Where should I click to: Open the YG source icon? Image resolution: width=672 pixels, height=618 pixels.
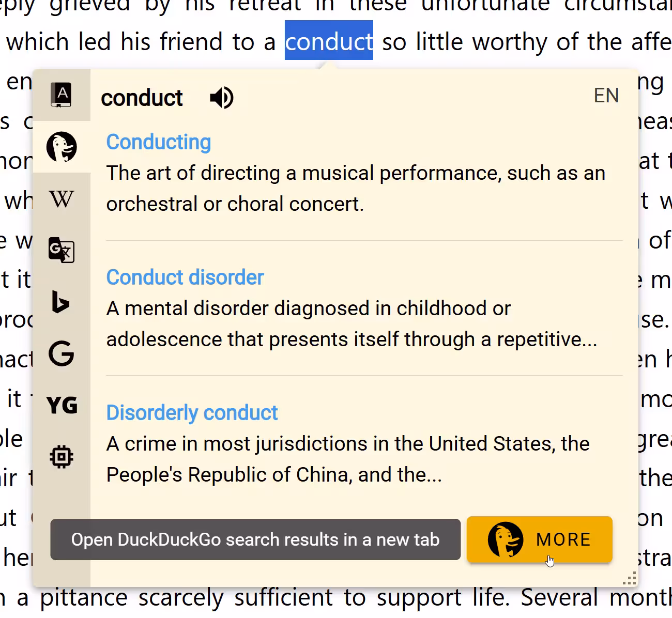[x=62, y=405]
